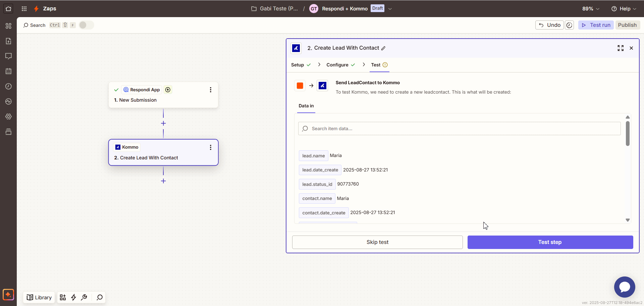Open the chat support bubble
644x306 pixels.
tap(625, 287)
